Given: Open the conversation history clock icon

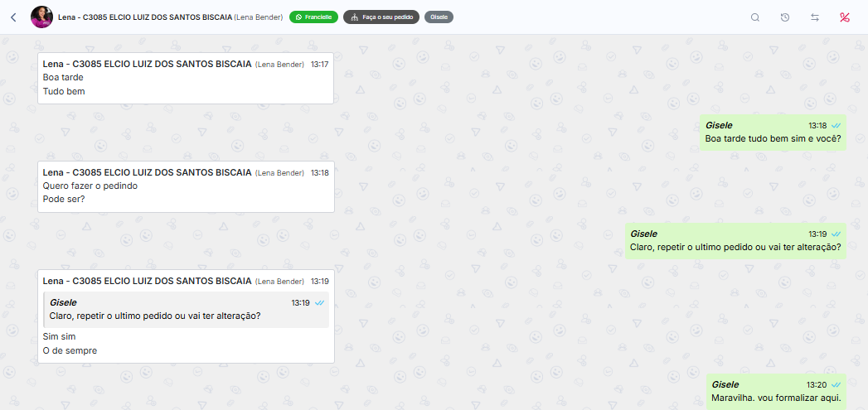Looking at the screenshot, I should [x=785, y=17].
